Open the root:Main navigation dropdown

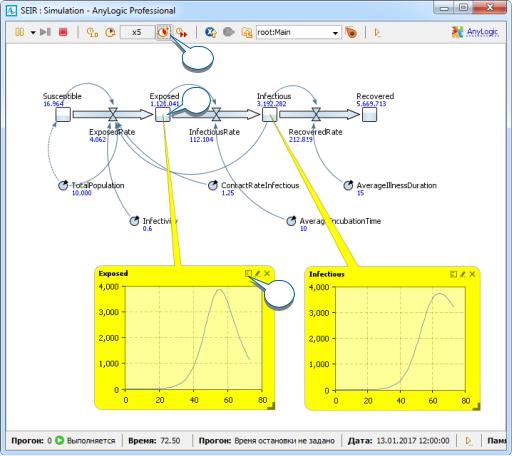coord(335,33)
